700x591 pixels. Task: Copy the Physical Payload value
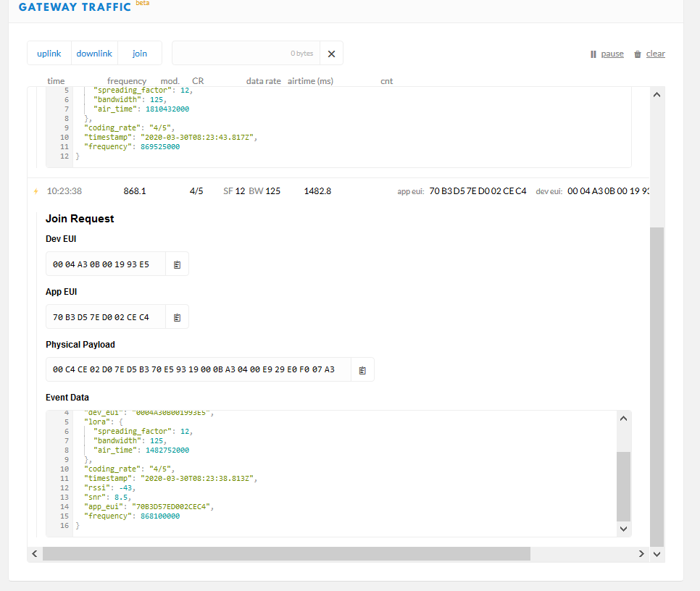point(362,370)
